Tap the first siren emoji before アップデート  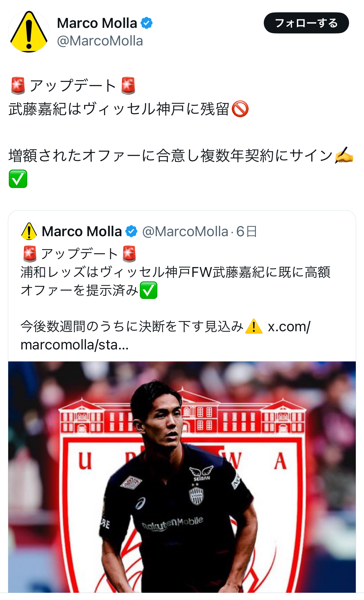click(18, 86)
